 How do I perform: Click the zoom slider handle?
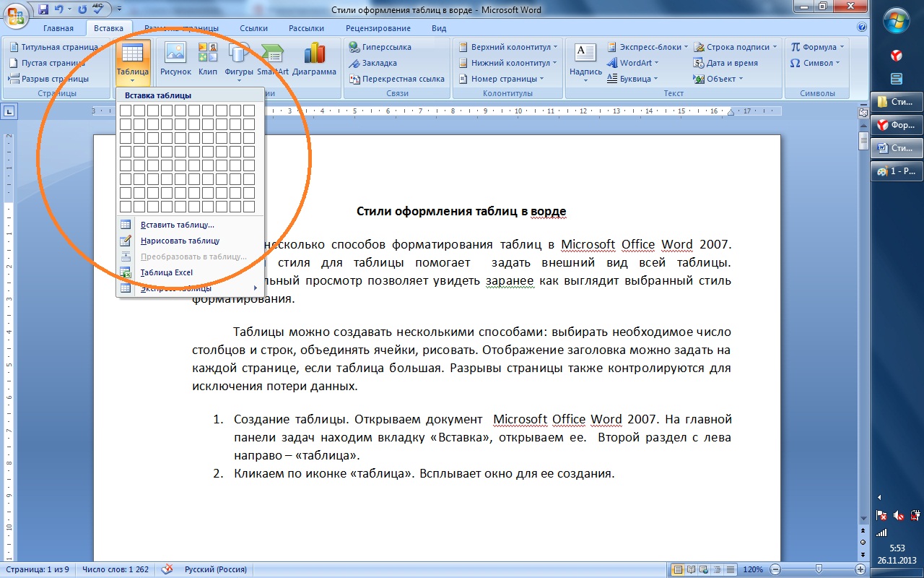(818, 569)
